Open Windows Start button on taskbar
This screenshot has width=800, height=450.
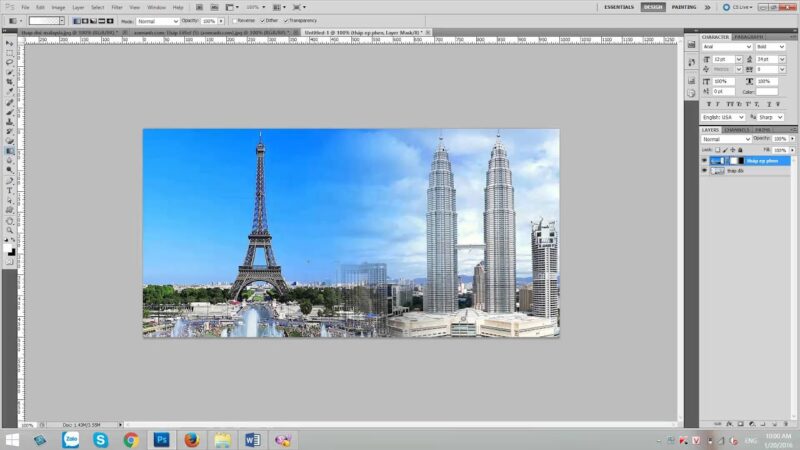tap(12, 440)
